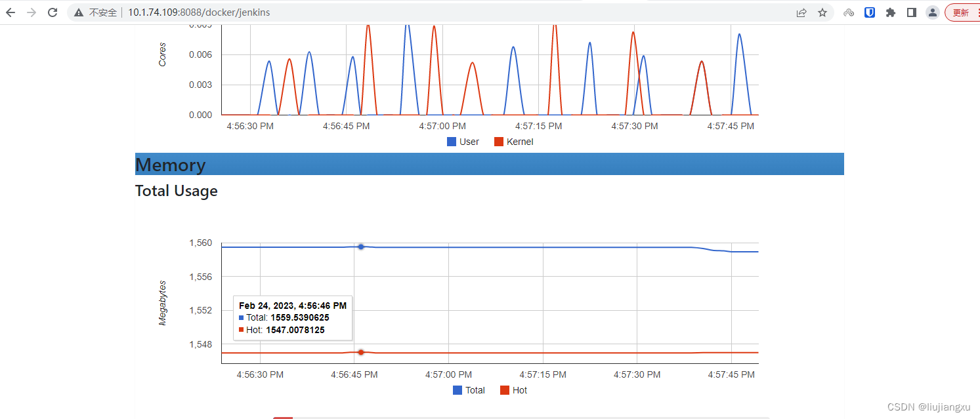Go back with the browser back arrow
Image resolution: width=980 pixels, height=419 pixels.
click(x=11, y=12)
